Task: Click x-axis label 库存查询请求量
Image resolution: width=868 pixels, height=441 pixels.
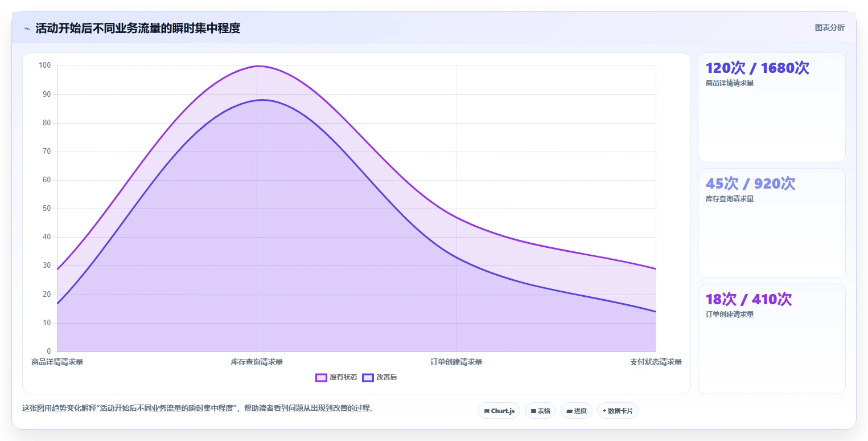Action: [257, 362]
